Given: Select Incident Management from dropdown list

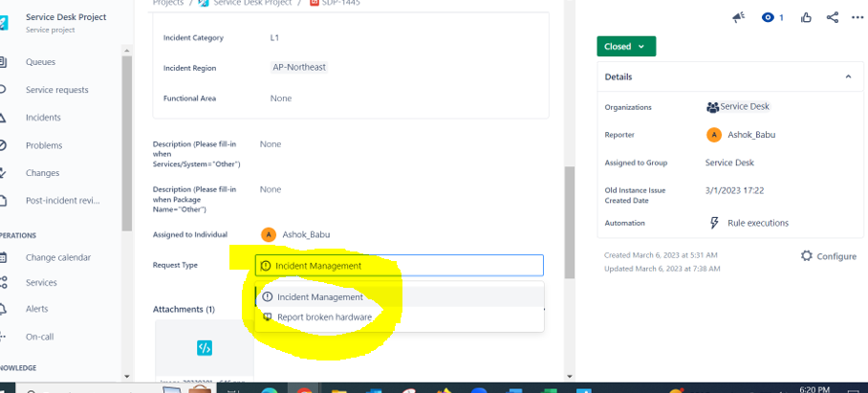Looking at the screenshot, I should click(x=400, y=297).
